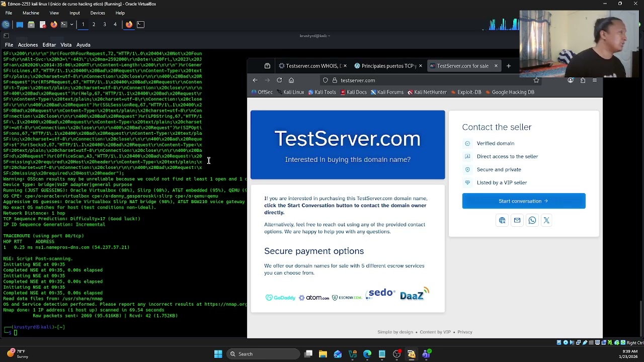Open the VirtualBox View menu
This screenshot has height=362, width=644.
54,13
